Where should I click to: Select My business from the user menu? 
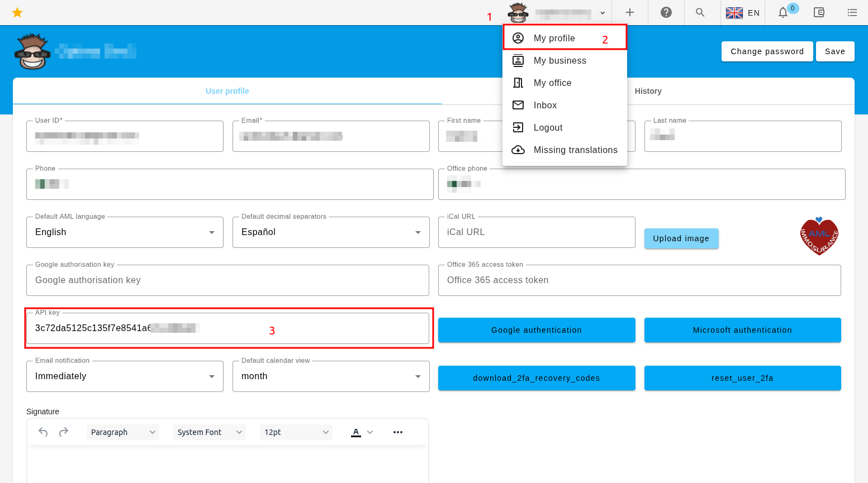[565, 60]
